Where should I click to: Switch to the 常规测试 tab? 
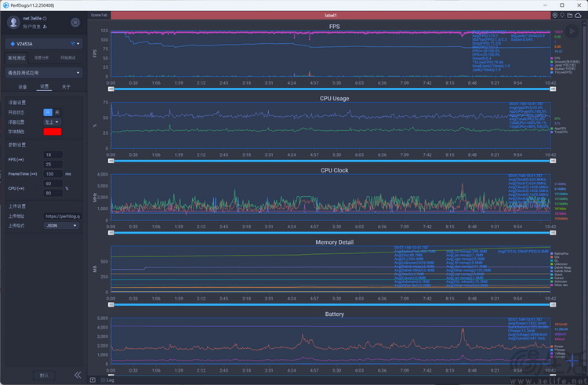[16, 58]
